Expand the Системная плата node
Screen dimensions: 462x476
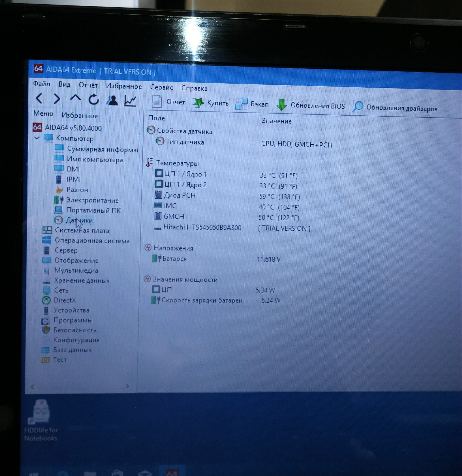point(36,230)
